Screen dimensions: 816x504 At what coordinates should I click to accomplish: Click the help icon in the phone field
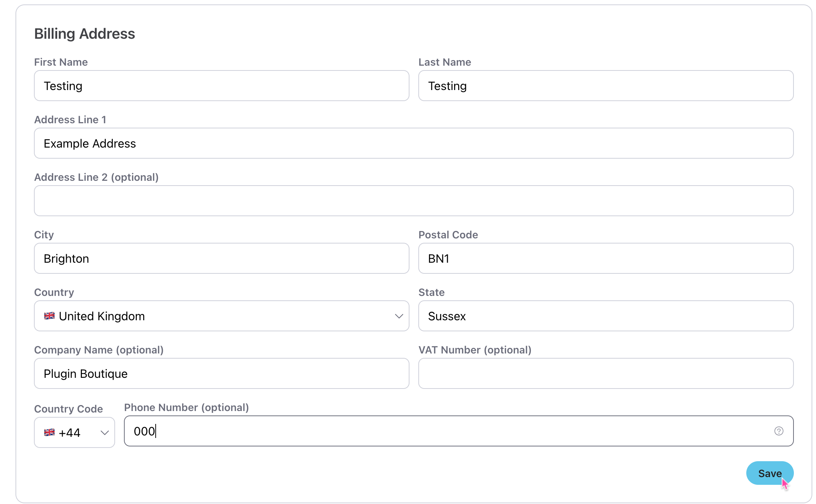tap(778, 431)
